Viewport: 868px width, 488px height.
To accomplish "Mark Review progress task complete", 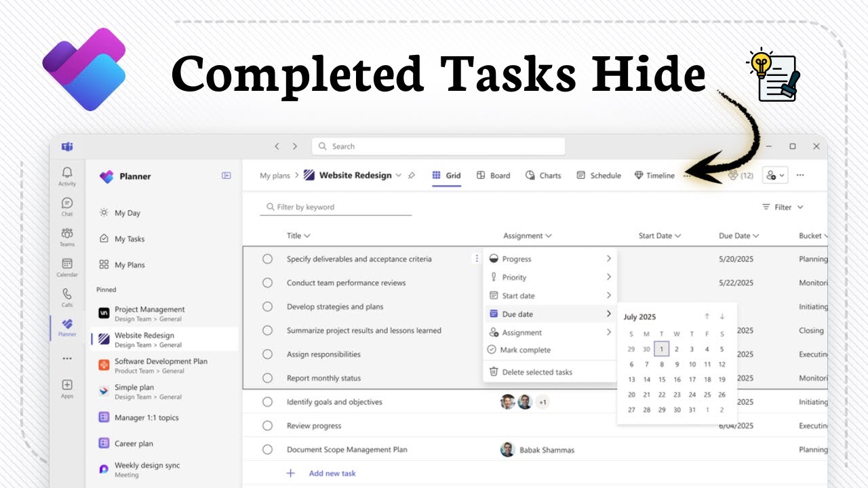I will click(x=267, y=426).
